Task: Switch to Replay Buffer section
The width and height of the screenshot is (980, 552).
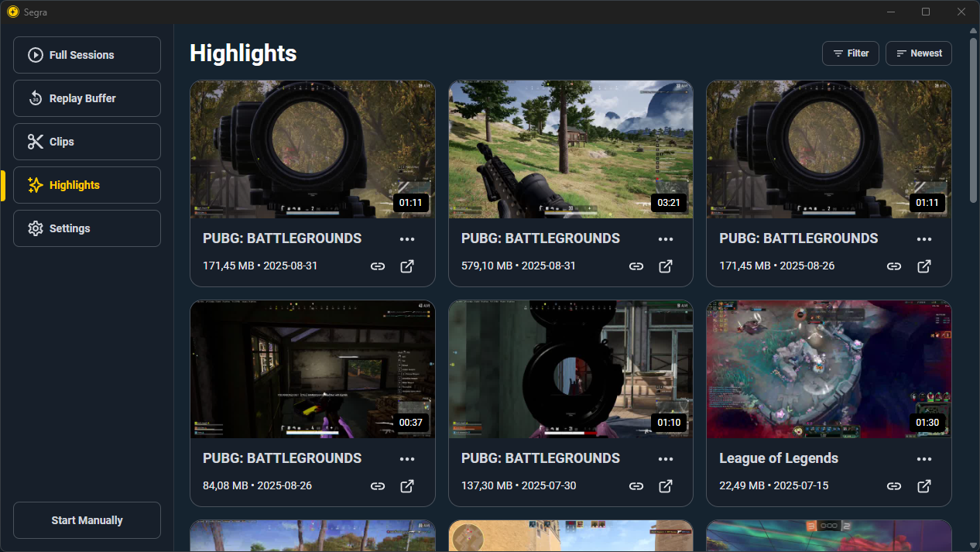Action: click(87, 98)
